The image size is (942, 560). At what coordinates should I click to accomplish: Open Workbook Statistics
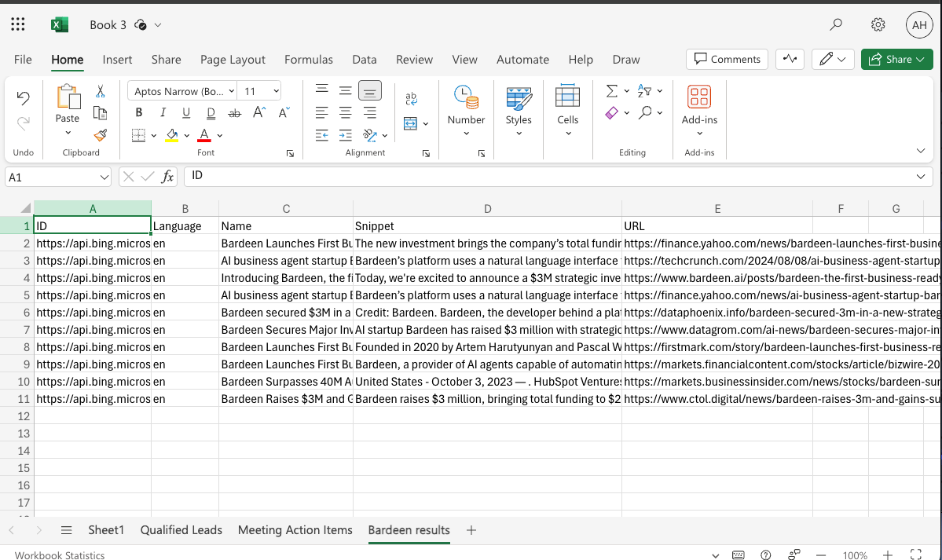click(60, 555)
